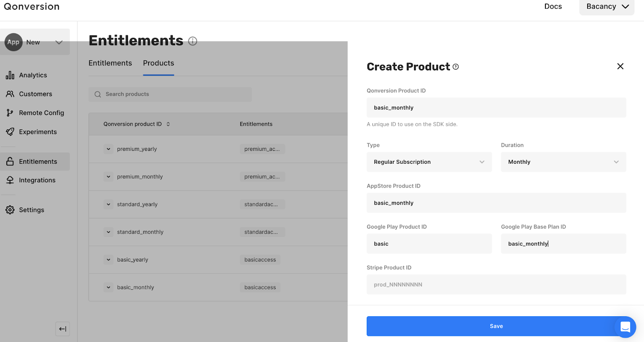The width and height of the screenshot is (644, 342).
Task: Click the basic_yearly product name
Action: [x=132, y=260]
